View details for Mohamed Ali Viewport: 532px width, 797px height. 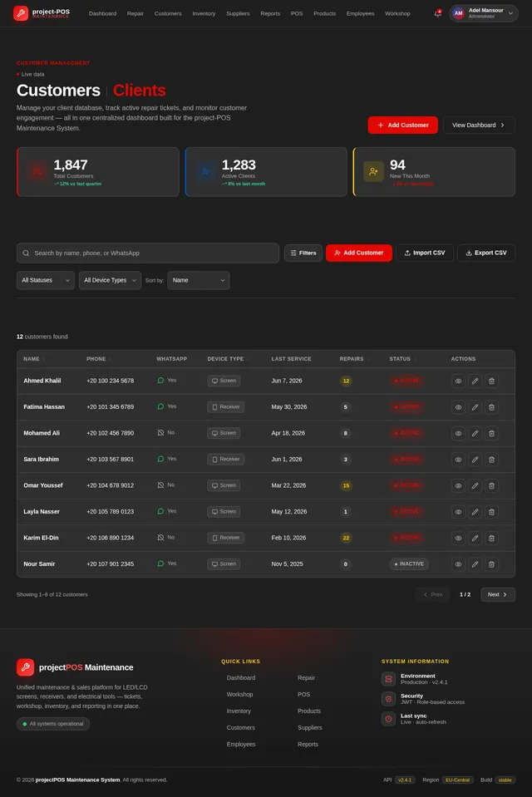(x=458, y=434)
